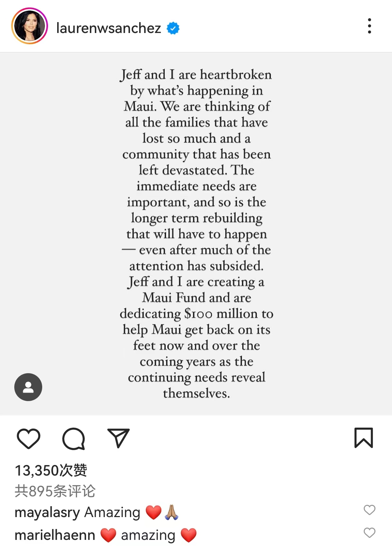
Task: Open marielhaenn commenter profile
Action: point(55,535)
